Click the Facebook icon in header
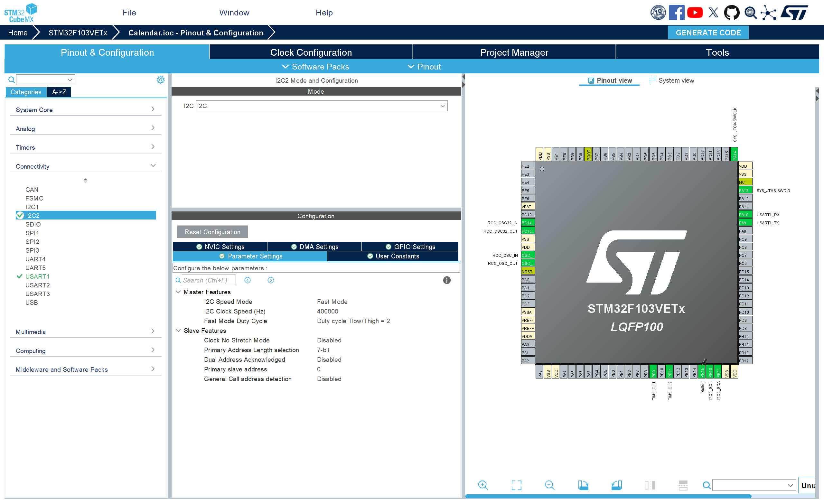This screenshot has width=824, height=504. tap(676, 13)
